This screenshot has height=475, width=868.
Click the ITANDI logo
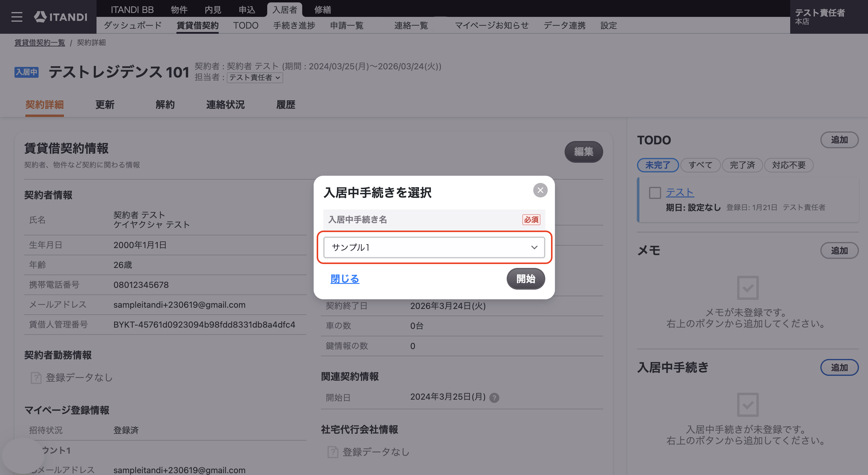point(61,17)
